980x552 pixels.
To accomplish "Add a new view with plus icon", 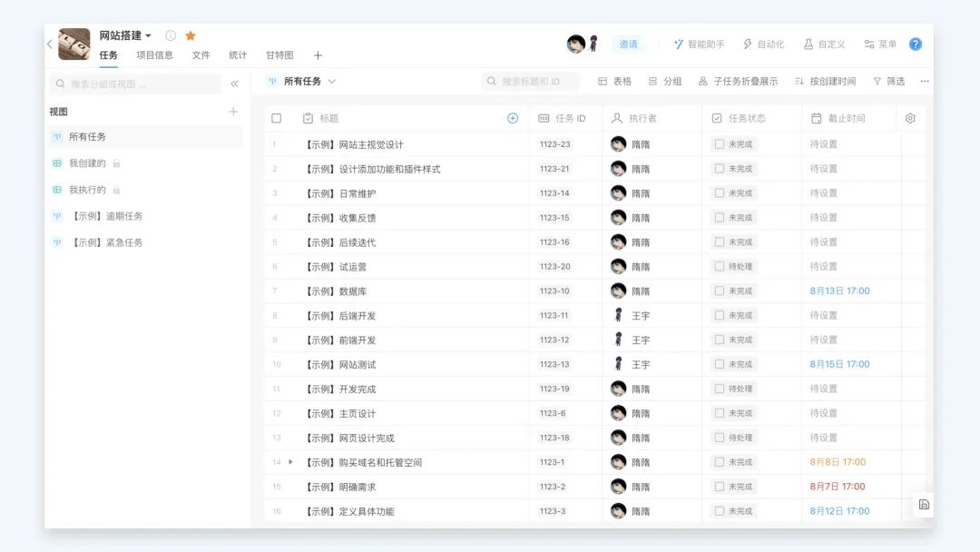I will tap(233, 112).
